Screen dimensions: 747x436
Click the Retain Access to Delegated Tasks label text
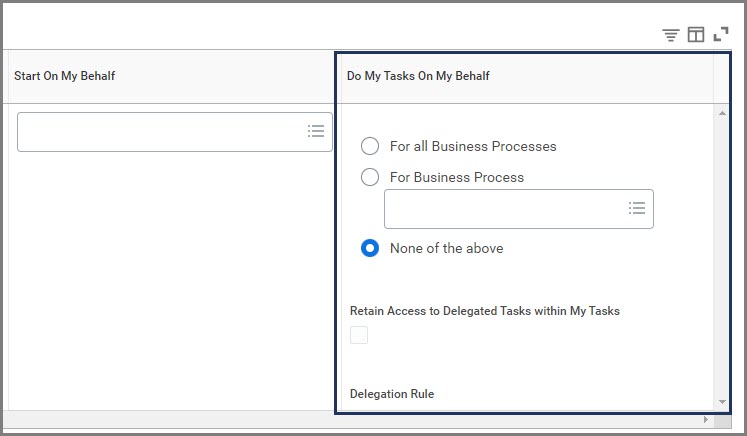485,311
